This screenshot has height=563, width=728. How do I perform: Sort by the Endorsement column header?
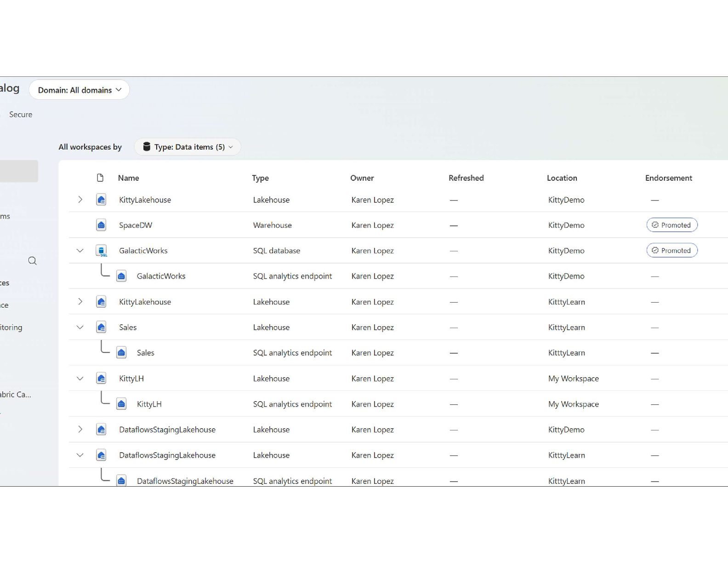[669, 178]
